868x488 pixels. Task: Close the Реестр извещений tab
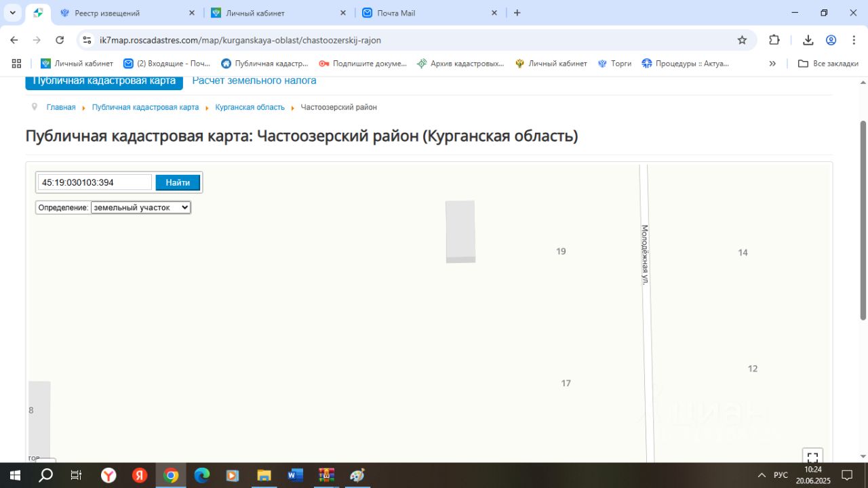point(191,13)
